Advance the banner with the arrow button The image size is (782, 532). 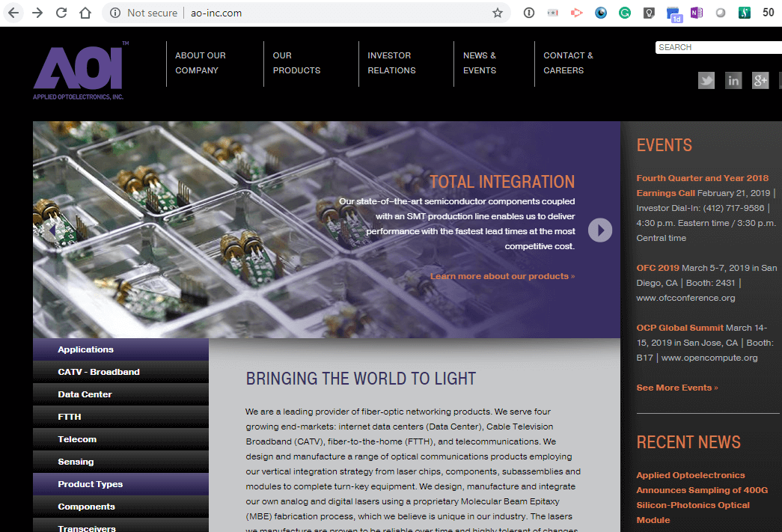[599, 230]
